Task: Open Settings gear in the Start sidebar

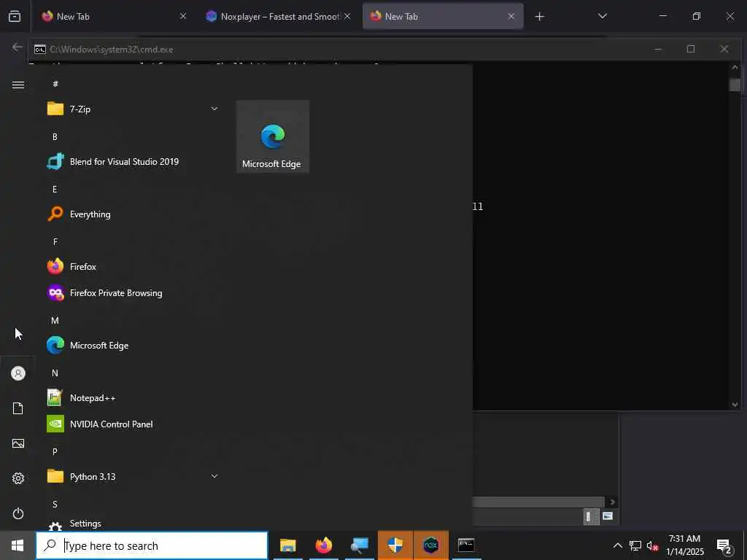Action: [x=18, y=478]
